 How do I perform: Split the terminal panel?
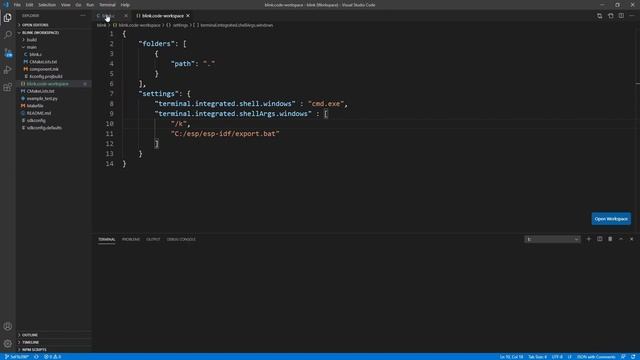pyautogui.click(x=600, y=239)
